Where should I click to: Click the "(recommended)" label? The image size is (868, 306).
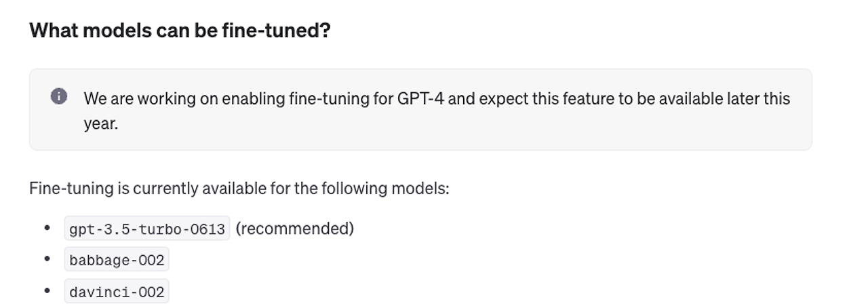click(x=295, y=229)
